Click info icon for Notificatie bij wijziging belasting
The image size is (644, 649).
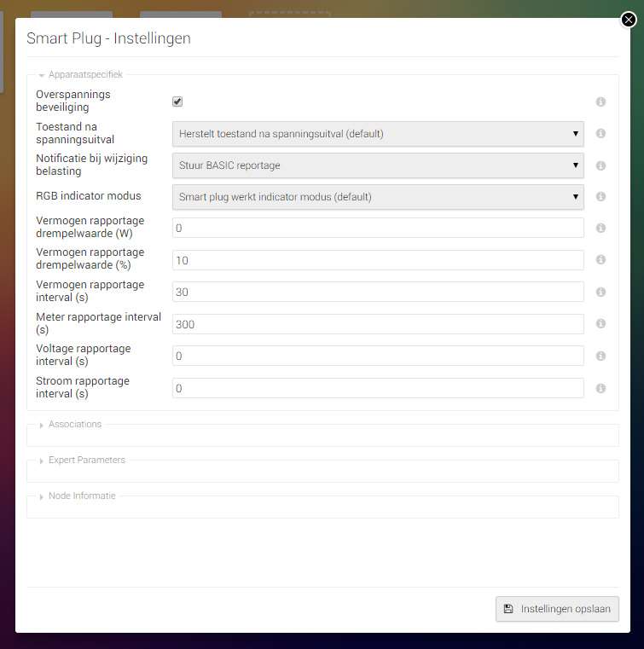point(600,165)
